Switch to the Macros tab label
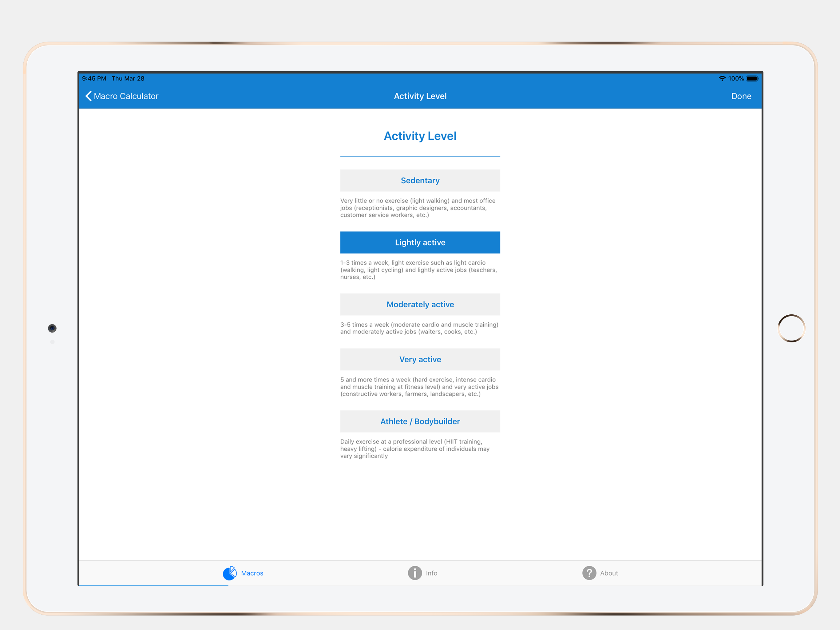The height and width of the screenshot is (630, 840). (252, 573)
